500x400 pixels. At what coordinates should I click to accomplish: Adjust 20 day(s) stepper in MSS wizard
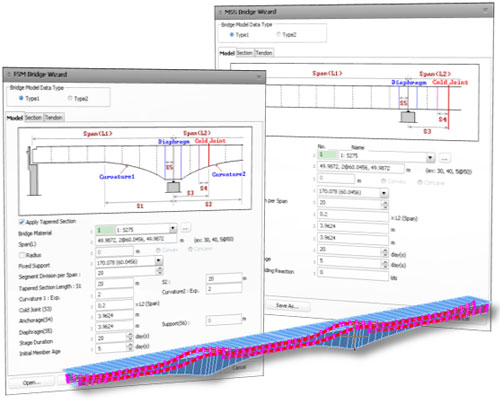coord(385,252)
